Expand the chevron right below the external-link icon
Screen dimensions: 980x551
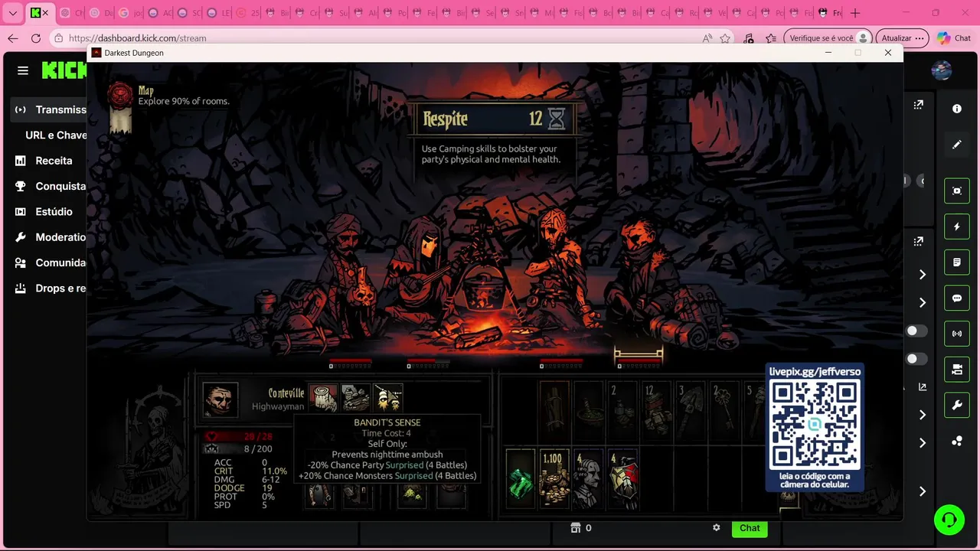(x=923, y=415)
